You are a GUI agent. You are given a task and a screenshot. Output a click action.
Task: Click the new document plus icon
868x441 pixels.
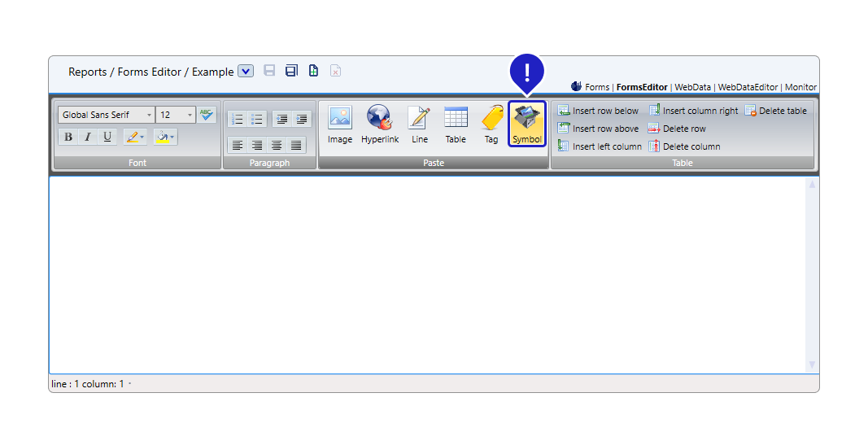(313, 71)
